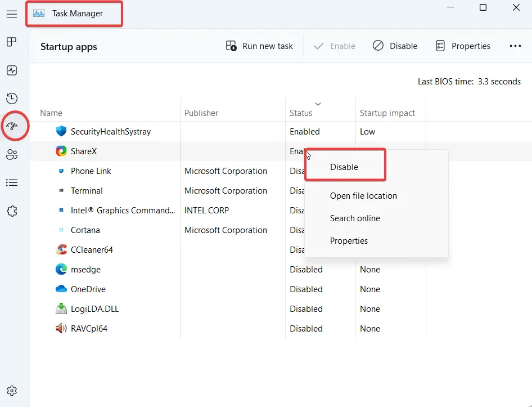Click the sort chevron above Status
The width and height of the screenshot is (532, 407).
pos(318,104)
